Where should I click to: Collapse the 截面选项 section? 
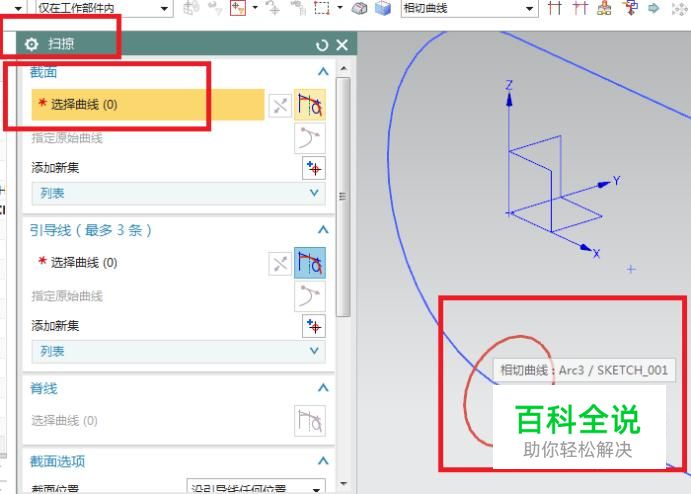coord(323,461)
